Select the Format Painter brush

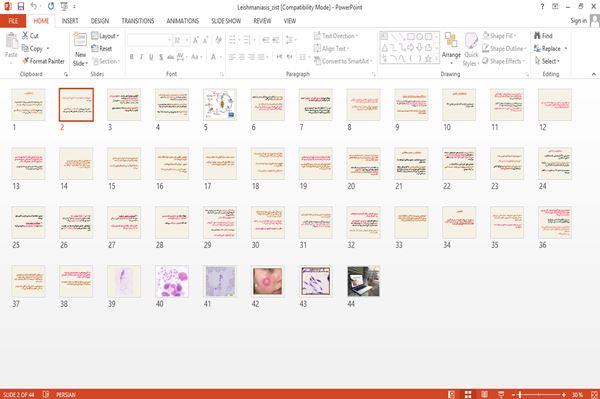pos(26,61)
